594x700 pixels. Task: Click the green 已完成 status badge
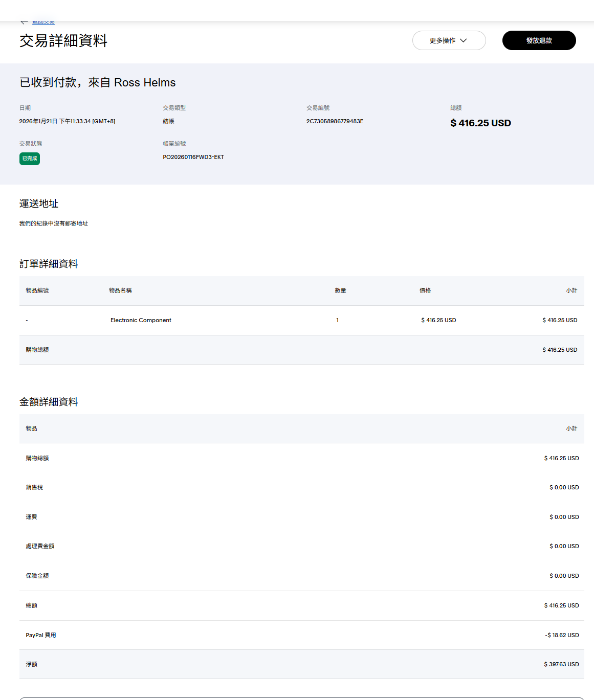[x=30, y=159]
